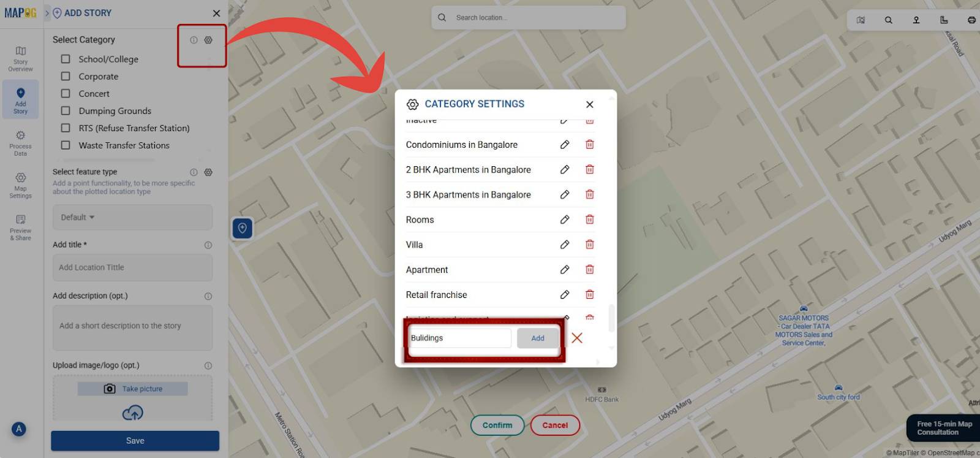Click the Add Location Title field

click(132, 268)
